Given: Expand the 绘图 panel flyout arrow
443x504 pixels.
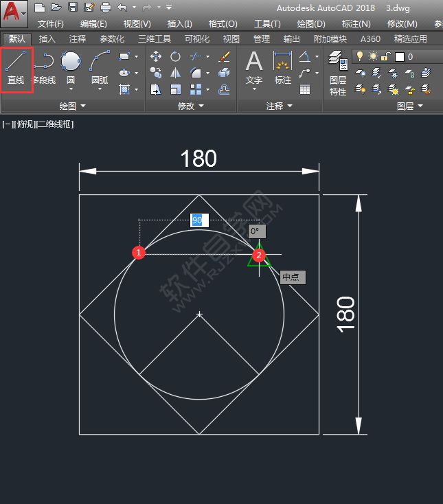Looking at the screenshot, I should click(x=83, y=106).
